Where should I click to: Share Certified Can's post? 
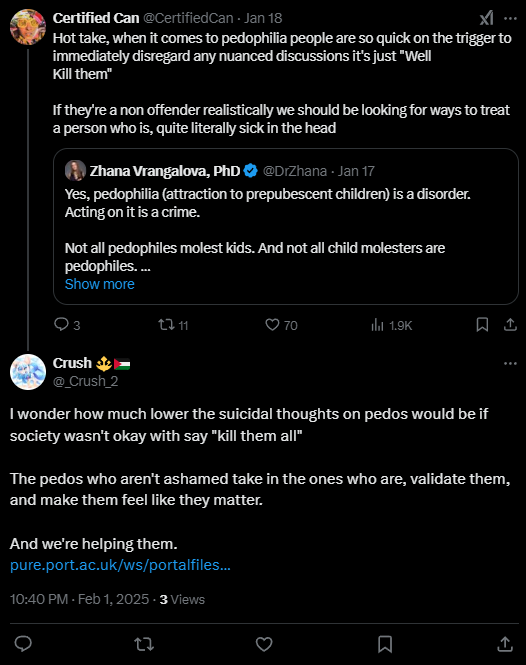(510, 325)
